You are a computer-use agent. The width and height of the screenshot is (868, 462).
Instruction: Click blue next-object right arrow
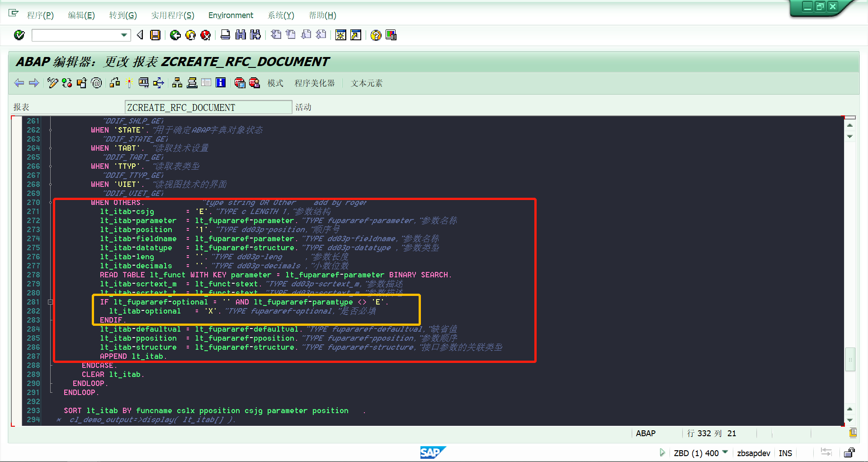(34, 83)
